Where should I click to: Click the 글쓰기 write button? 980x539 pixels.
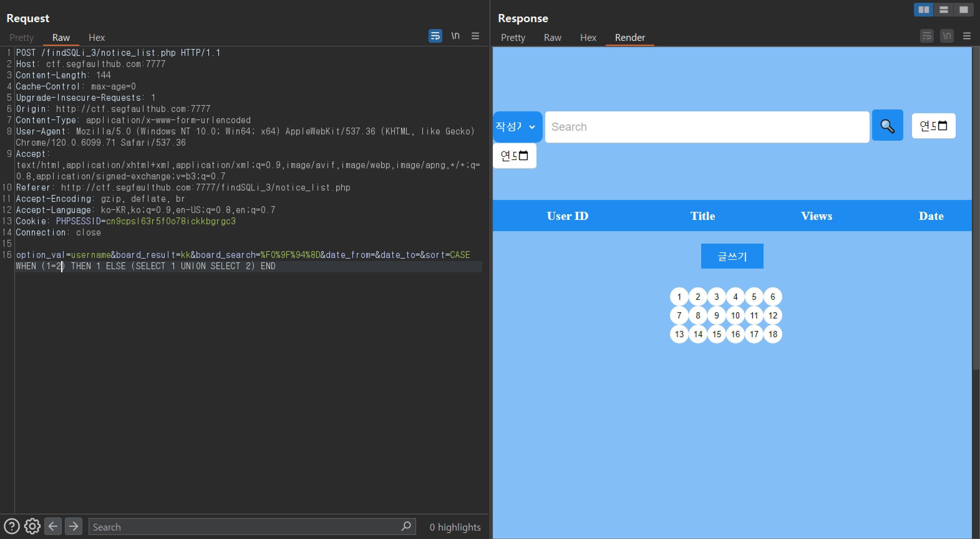(x=732, y=256)
